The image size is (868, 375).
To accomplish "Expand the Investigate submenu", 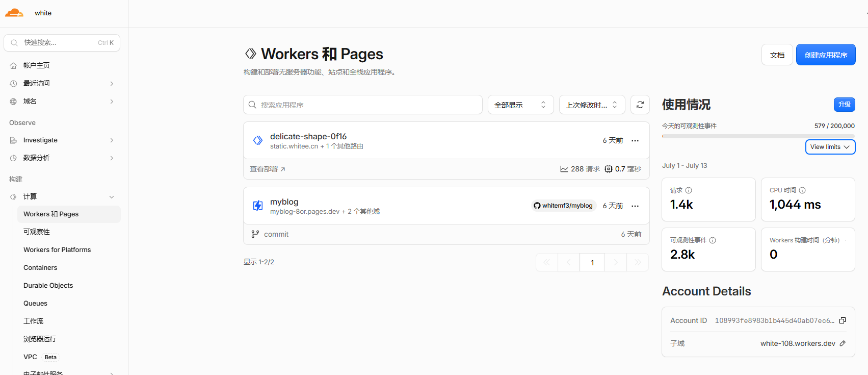I will (x=112, y=140).
